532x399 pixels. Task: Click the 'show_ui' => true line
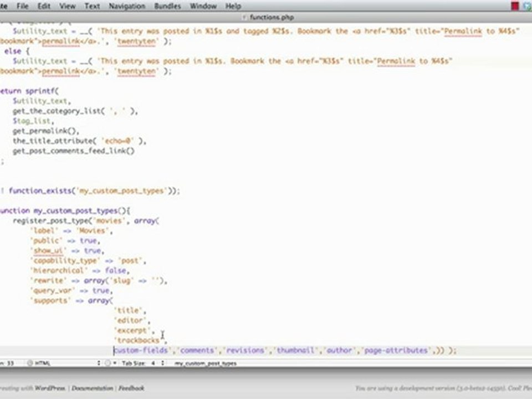coord(67,250)
